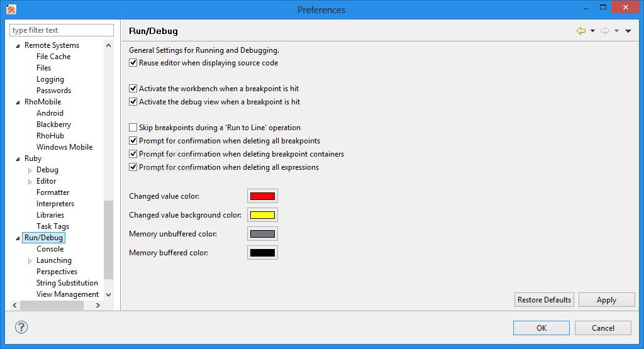Click the Cancel button
Screen dimensions: 644x349
(x=603, y=328)
